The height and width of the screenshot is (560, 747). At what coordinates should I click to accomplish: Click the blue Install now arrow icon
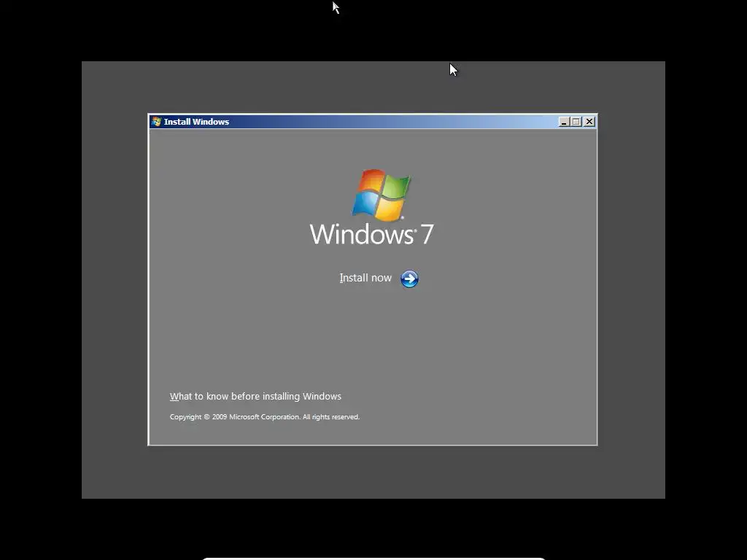[409, 279]
